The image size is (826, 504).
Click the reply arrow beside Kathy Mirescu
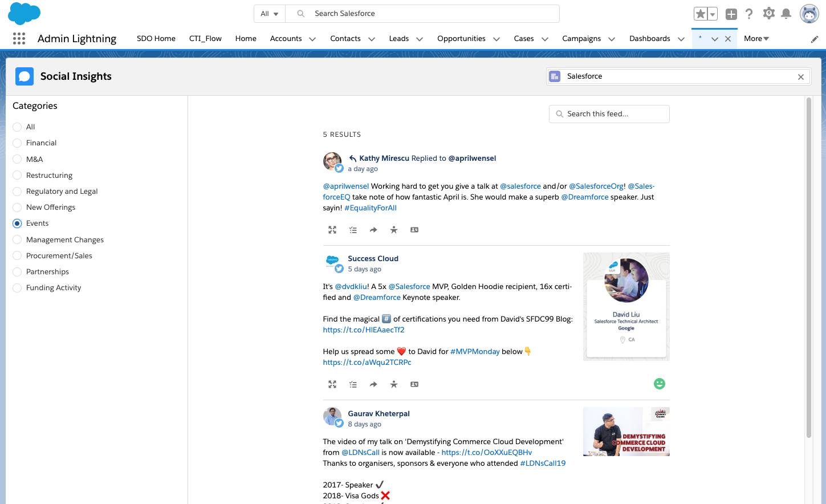(x=353, y=158)
